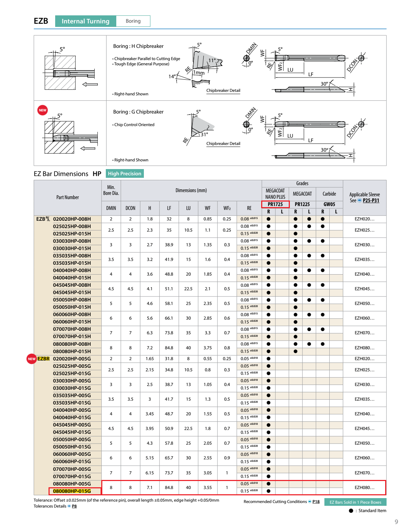Image resolution: width=411 pixels, height=532 pixels.
Task: Click the Applicable Sleeve header text
Action: pos(365,195)
